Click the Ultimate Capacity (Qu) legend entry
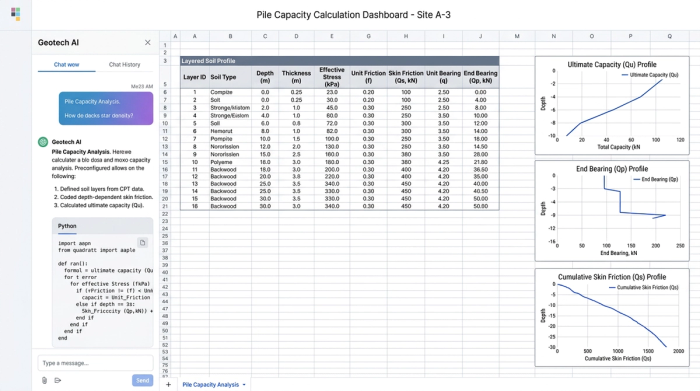700x391 pixels. pos(650,75)
